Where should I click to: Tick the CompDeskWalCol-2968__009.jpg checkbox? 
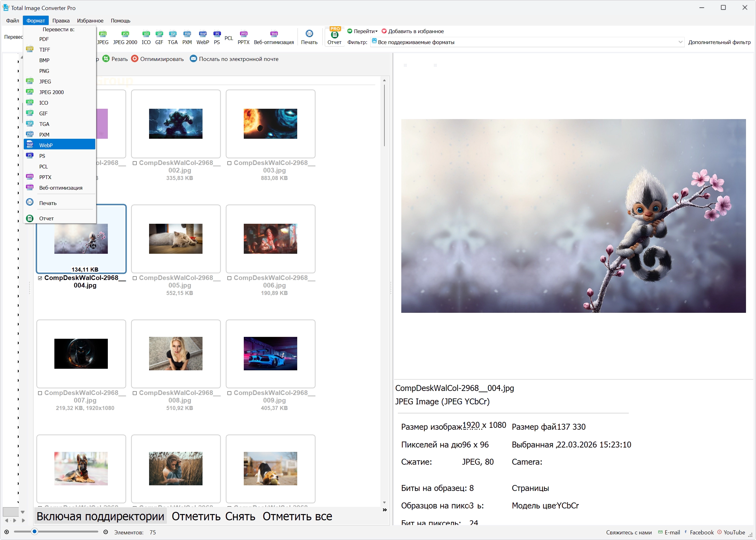point(229,393)
